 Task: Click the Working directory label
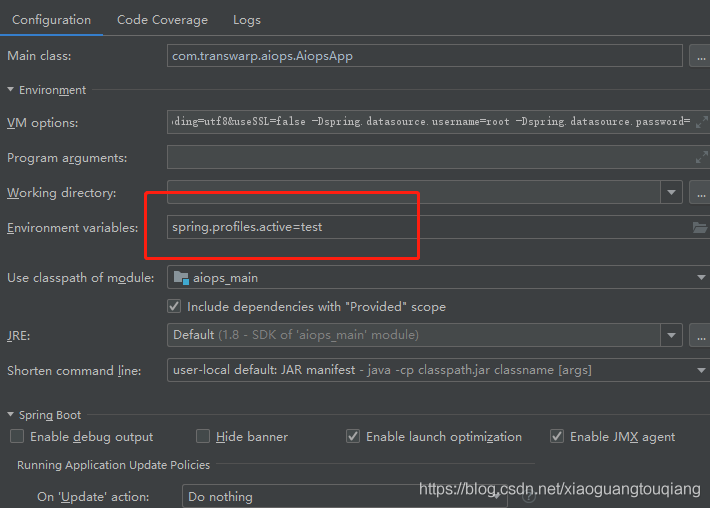(x=62, y=193)
